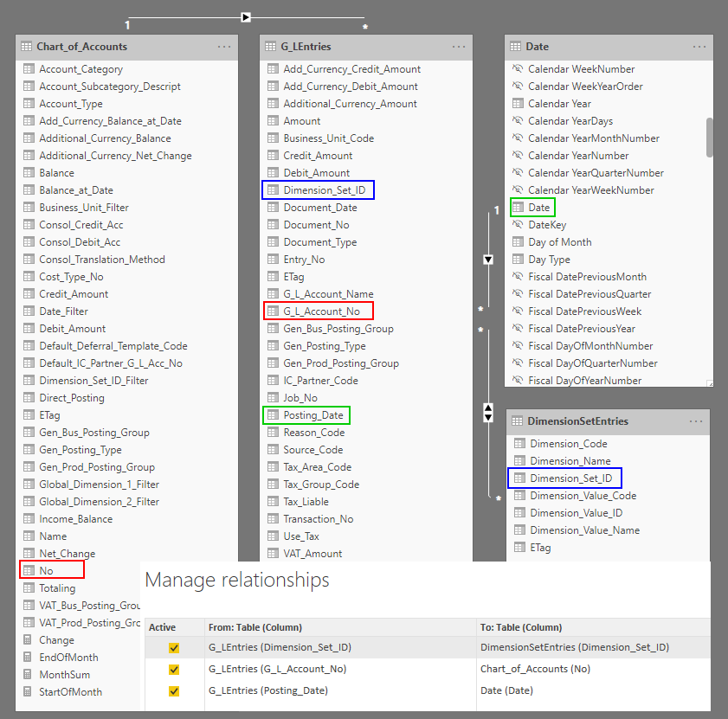Click the DimensionSetEntries table header icon

pos(517,421)
